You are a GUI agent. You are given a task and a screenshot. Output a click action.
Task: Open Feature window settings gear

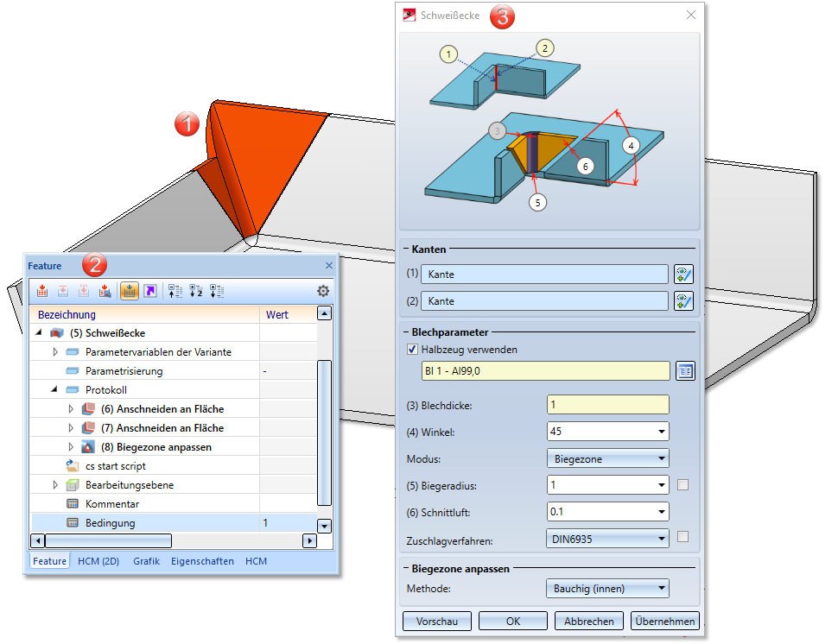(x=323, y=291)
